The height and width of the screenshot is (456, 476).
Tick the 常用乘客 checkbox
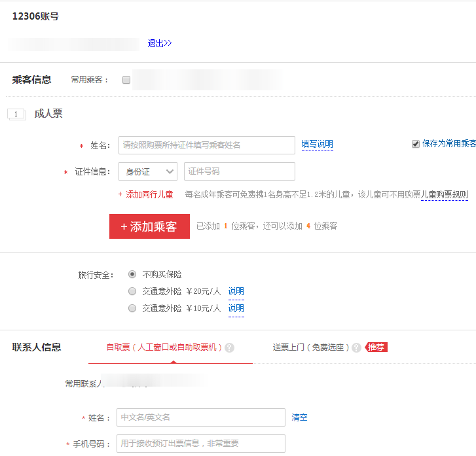point(126,80)
